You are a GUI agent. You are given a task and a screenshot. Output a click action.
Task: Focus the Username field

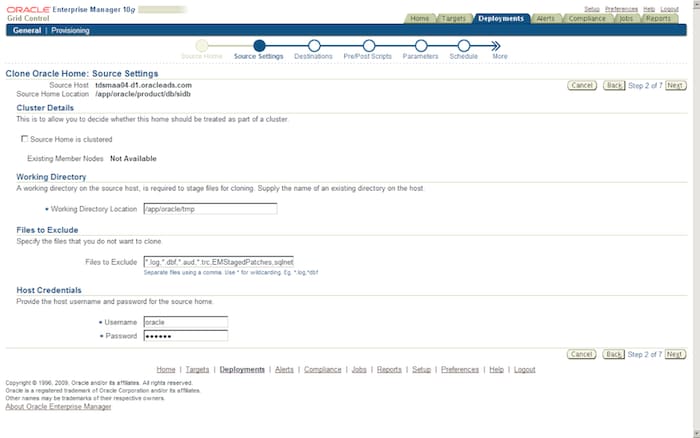[186, 322]
